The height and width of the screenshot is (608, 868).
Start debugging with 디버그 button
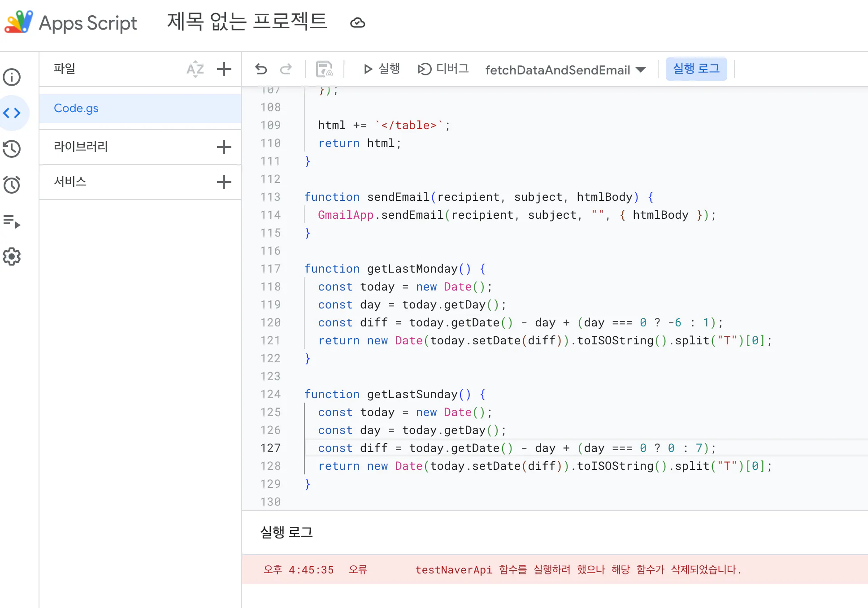click(x=443, y=69)
